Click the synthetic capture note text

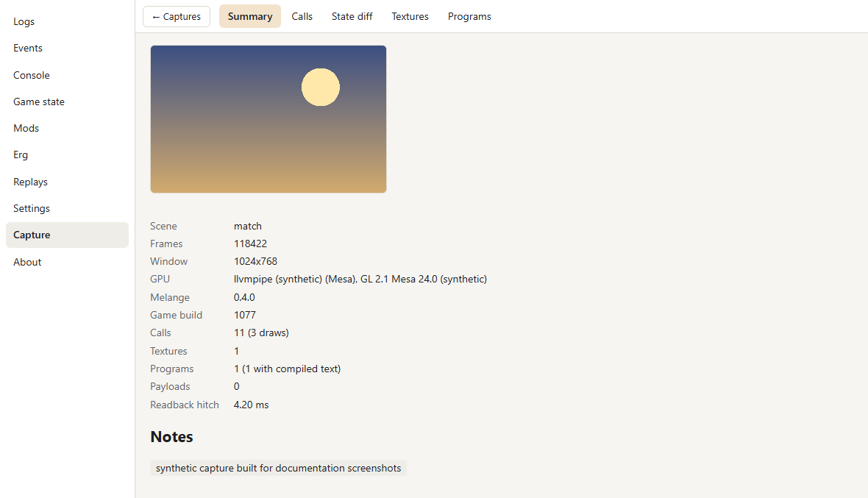[279, 468]
